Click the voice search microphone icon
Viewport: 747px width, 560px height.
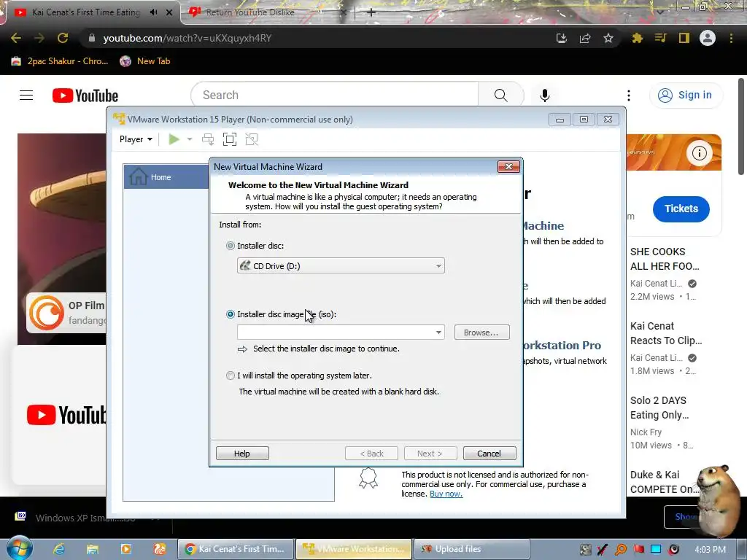544,96
